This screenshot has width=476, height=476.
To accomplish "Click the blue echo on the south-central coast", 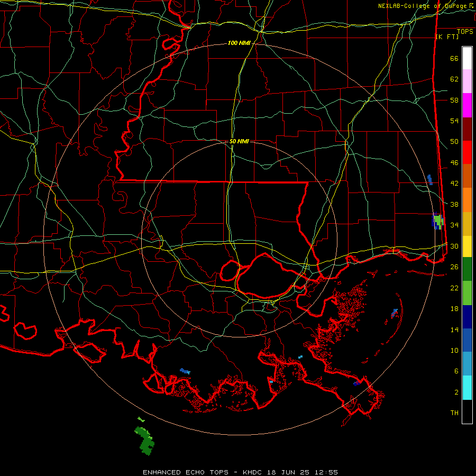I will (x=185, y=371).
